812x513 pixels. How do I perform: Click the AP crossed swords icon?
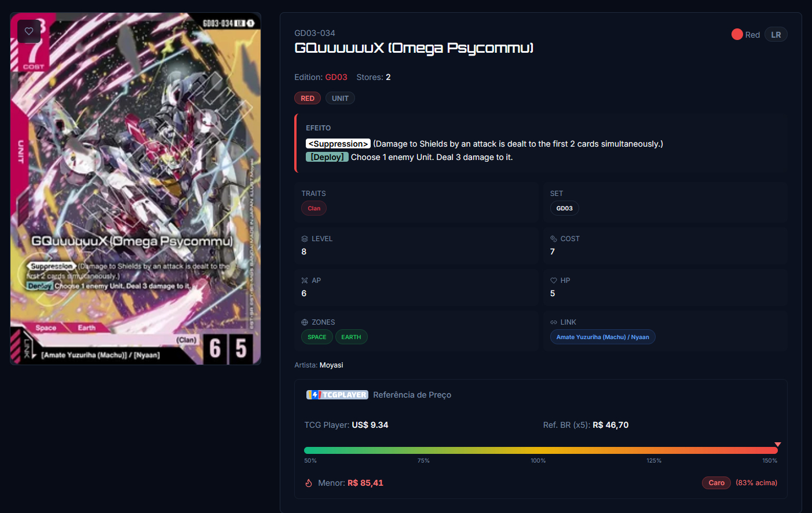(x=305, y=281)
